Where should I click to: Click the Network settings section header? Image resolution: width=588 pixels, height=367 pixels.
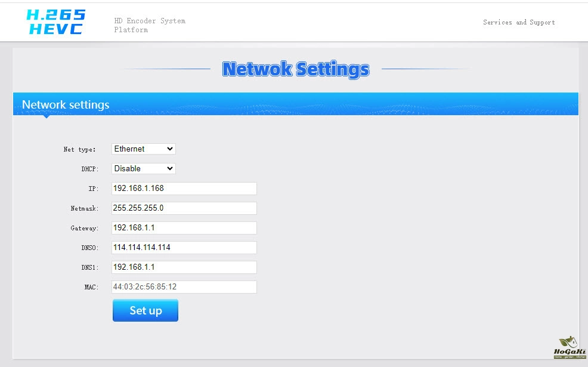pos(66,104)
